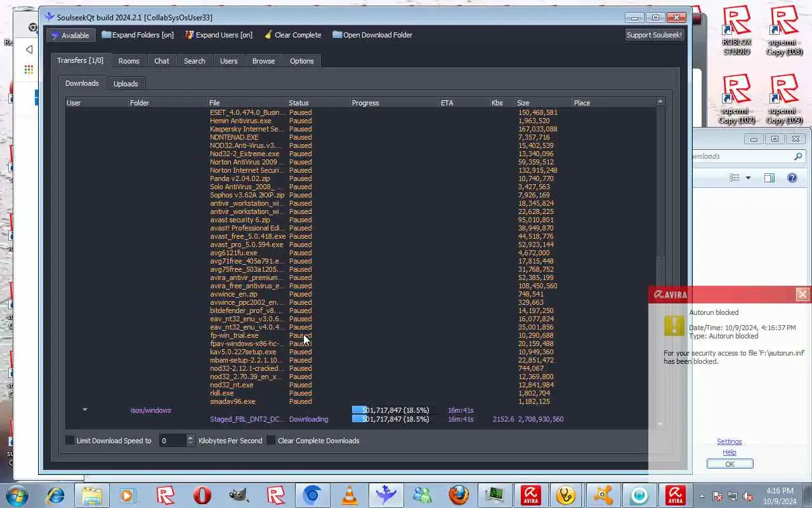Open the Chat tab
812x508 pixels.
pos(162,61)
